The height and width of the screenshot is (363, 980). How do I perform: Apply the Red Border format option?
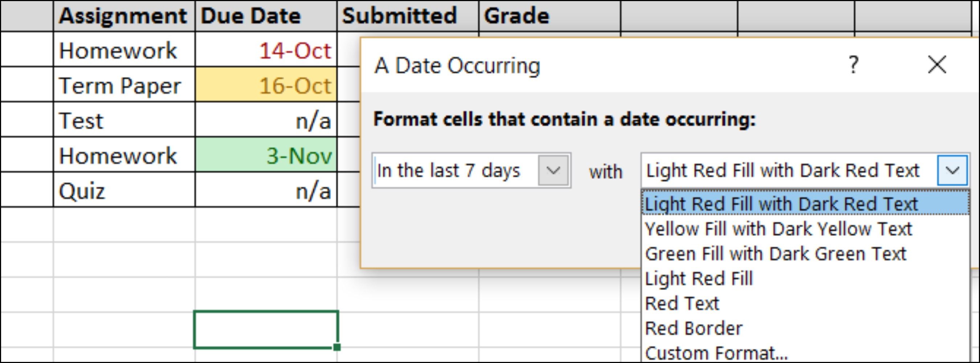(x=694, y=329)
